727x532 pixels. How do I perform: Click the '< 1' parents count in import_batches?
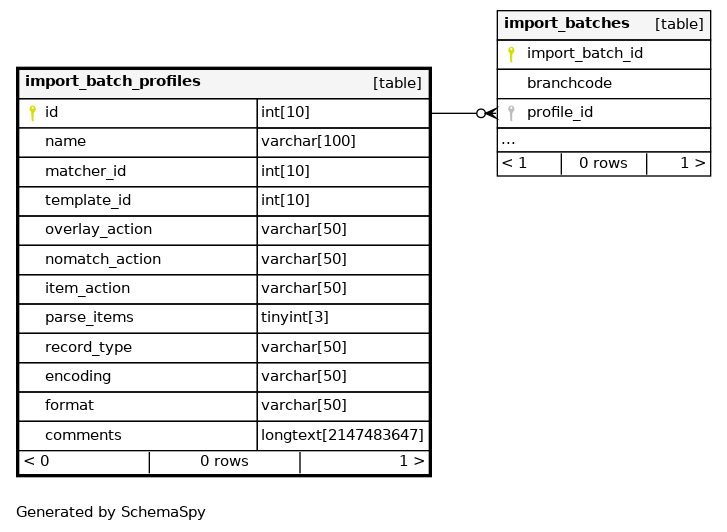click(514, 163)
